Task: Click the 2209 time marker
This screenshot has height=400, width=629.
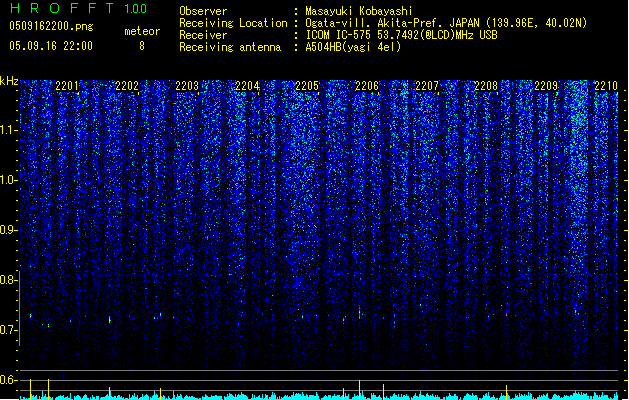Action: pos(546,86)
